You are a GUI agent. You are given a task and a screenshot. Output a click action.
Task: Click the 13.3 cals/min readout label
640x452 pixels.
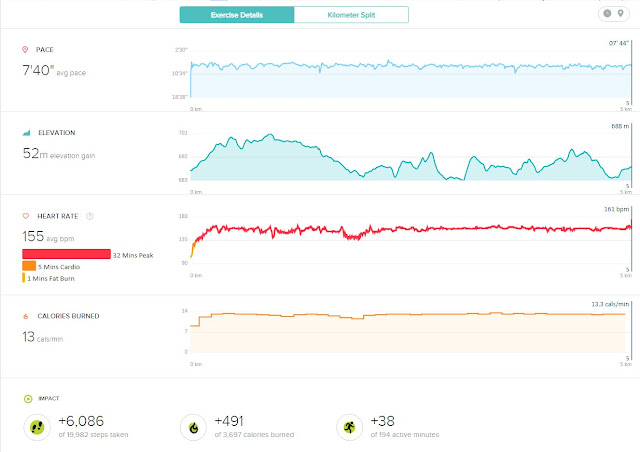click(x=611, y=304)
